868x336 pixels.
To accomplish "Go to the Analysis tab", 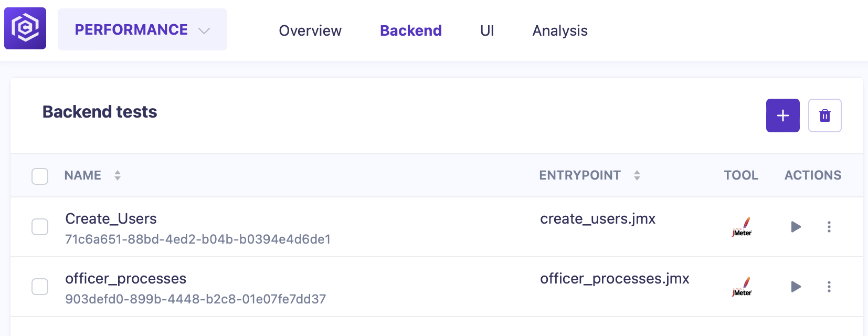I will [x=559, y=31].
